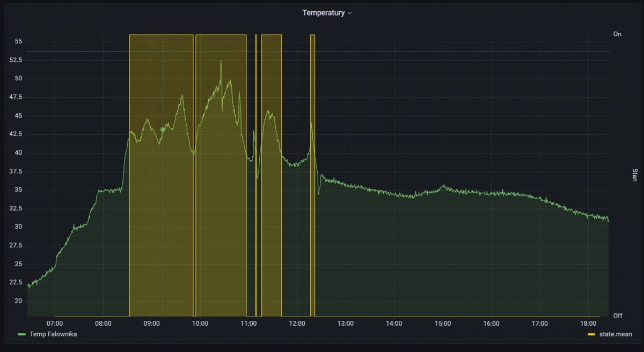
Task: Click the chevron next to Temperatury title
Action: [x=350, y=13]
